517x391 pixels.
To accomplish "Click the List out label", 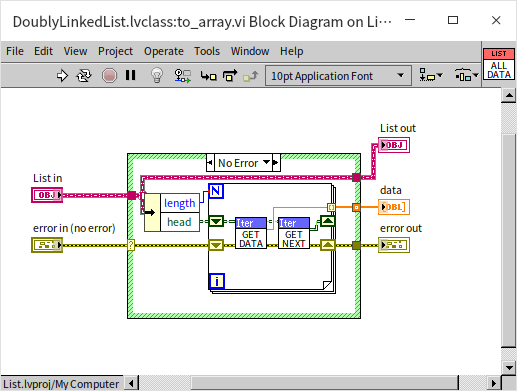I will [x=398, y=128].
